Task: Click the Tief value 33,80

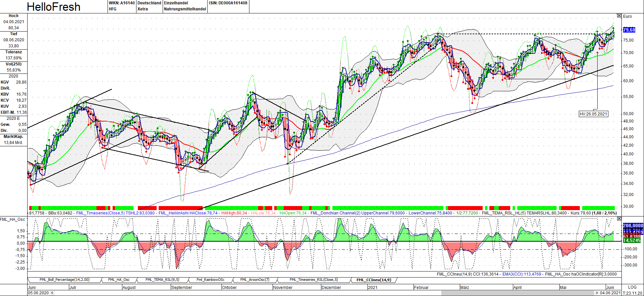Action: tap(13, 46)
